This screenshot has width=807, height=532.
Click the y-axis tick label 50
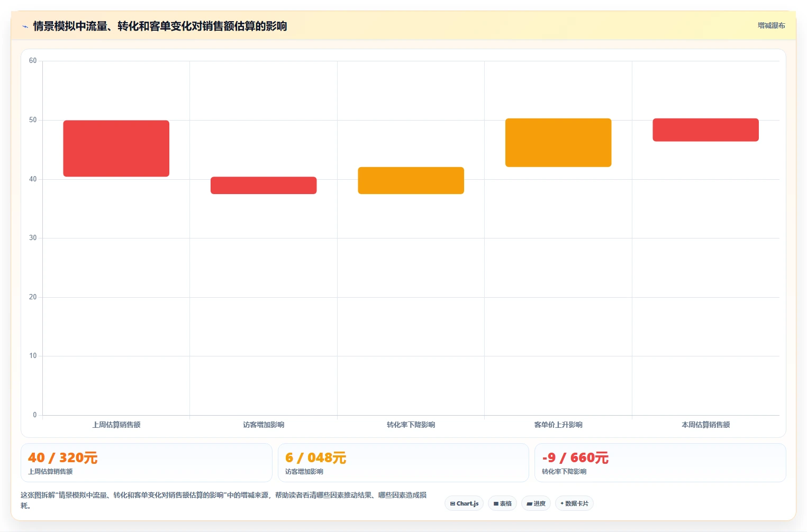tap(33, 120)
